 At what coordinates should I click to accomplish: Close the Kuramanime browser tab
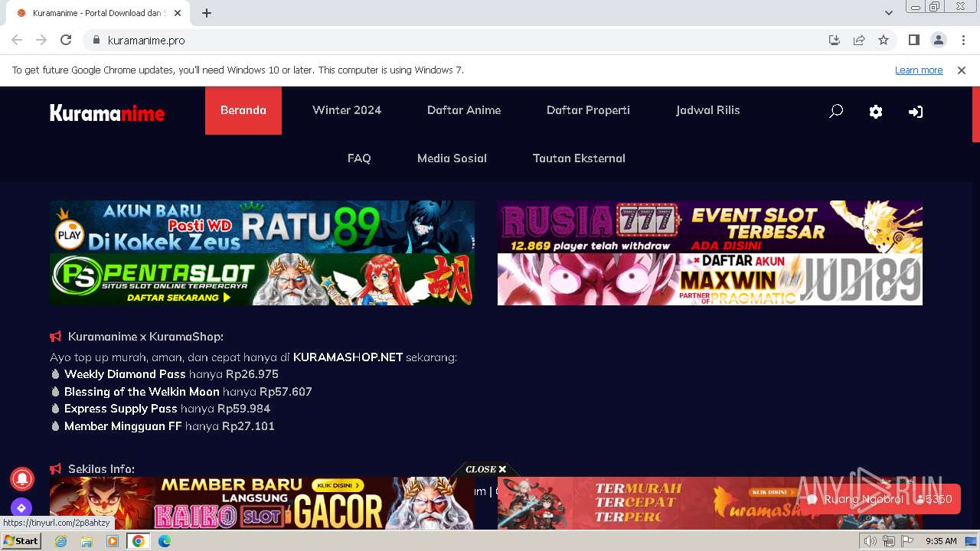[x=178, y=13]
